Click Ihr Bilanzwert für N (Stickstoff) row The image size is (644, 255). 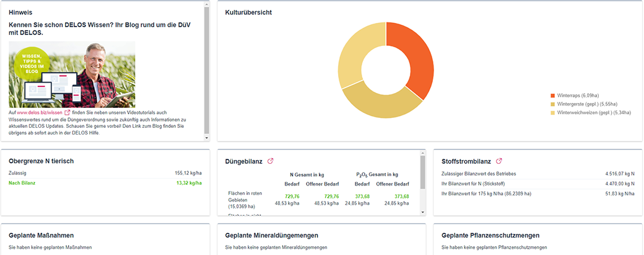pos(538,184)
